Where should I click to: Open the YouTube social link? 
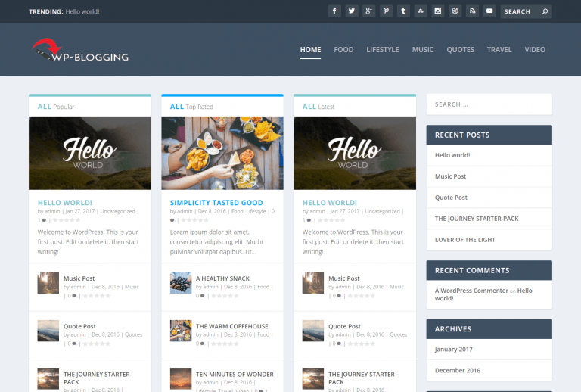[489, 11]
